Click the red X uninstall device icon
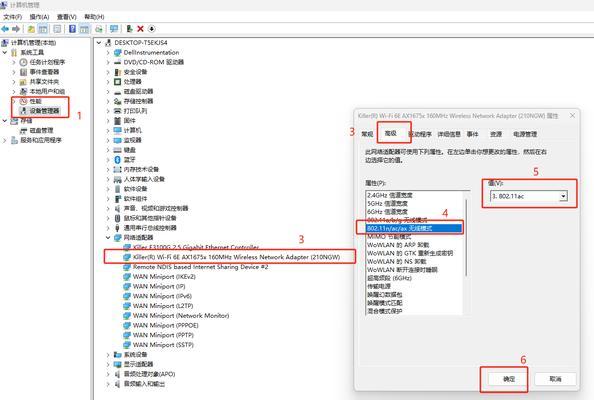 coord(140,29)
